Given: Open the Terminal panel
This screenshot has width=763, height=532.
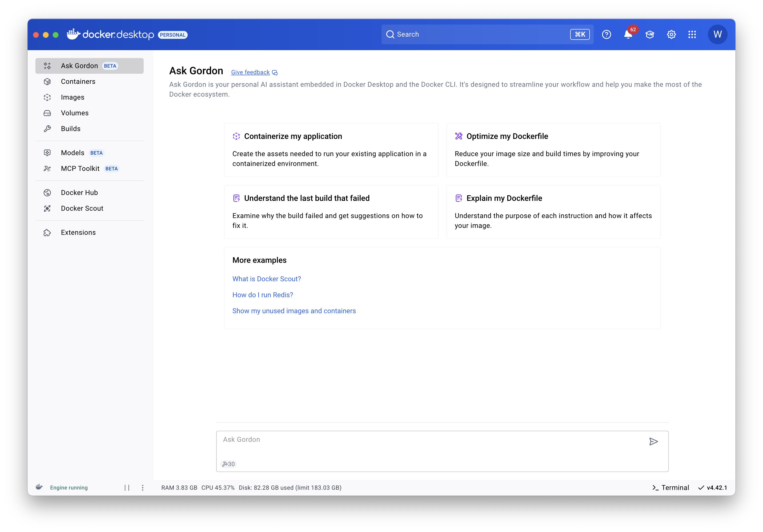Looking at the screenshot, I should coord(671,488).
